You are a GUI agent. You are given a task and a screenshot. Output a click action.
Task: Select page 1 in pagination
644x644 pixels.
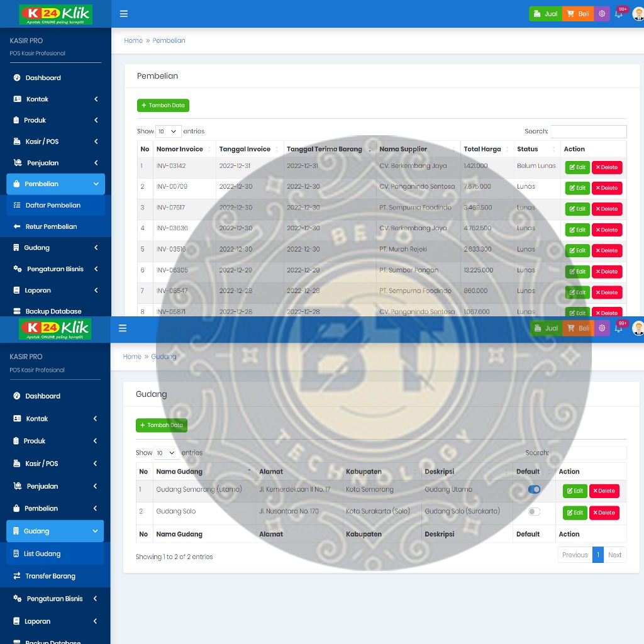598,555
